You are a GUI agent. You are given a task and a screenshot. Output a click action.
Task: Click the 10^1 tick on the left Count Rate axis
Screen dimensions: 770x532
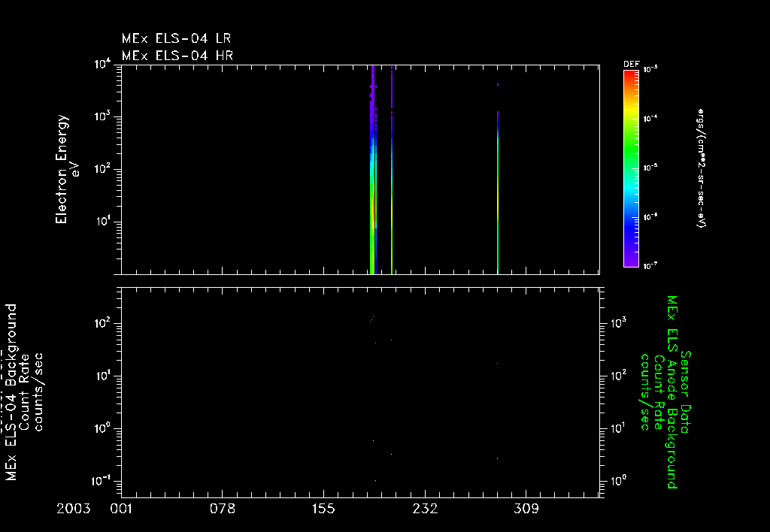(x=102, y=376)
